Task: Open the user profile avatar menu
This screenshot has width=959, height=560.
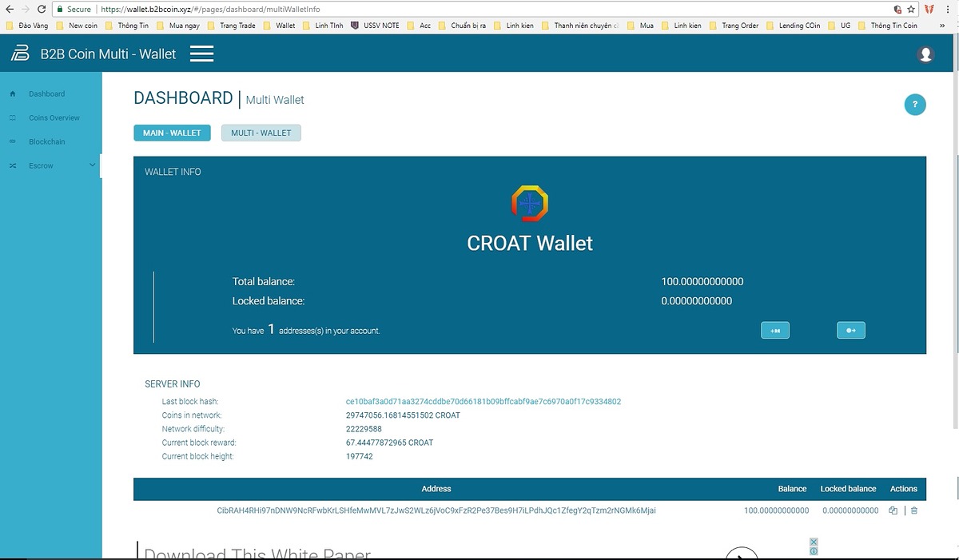Action: click(926, 54)
